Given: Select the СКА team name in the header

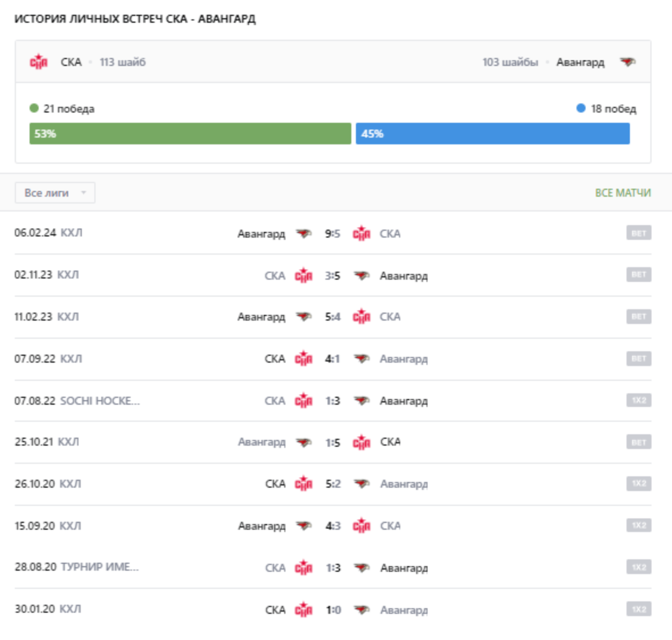Looking at the screenshot, I should pyautogui.click(x=71, y=62).
